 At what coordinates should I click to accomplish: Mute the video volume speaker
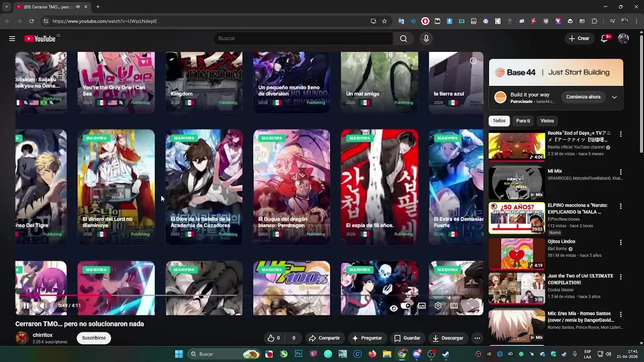tap(44, 306)
